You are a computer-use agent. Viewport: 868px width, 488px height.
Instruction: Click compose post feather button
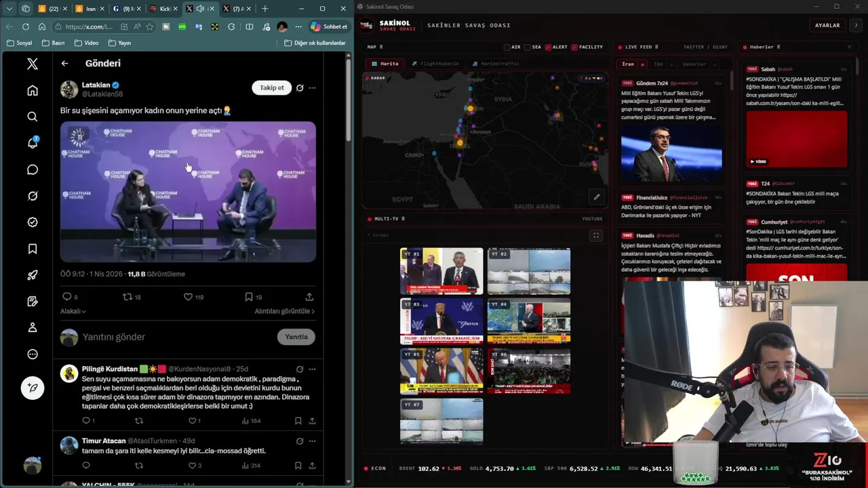pos(33,388)
